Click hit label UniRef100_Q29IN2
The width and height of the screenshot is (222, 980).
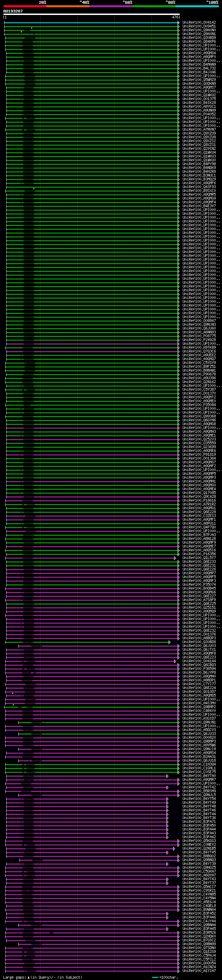pos(199,149)
